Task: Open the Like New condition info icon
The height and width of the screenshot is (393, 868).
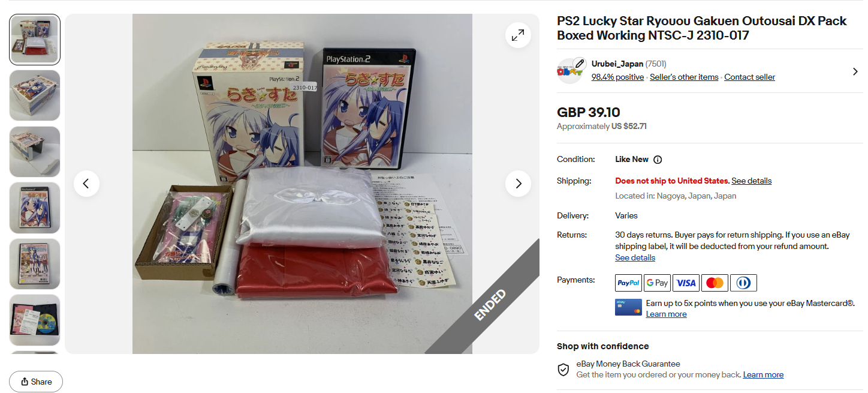Action: pos(658,160)
